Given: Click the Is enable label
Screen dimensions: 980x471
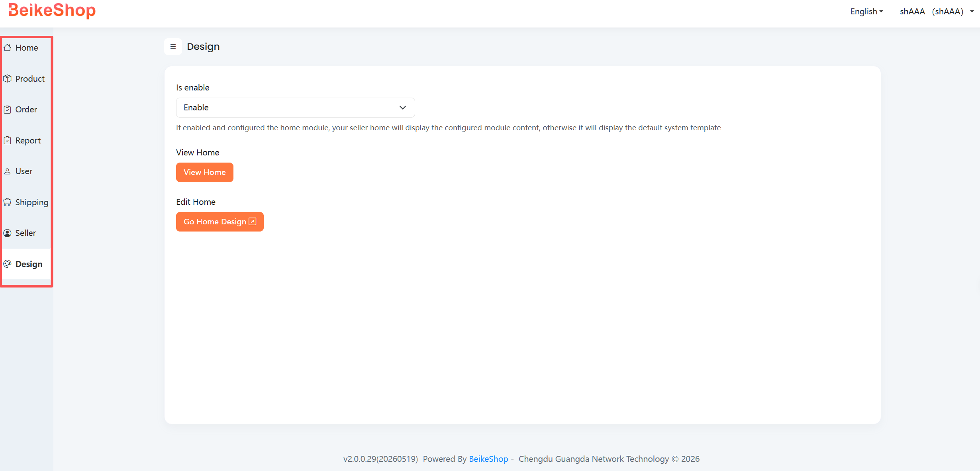Looking at the screenshot, I should tap(193, 88).
